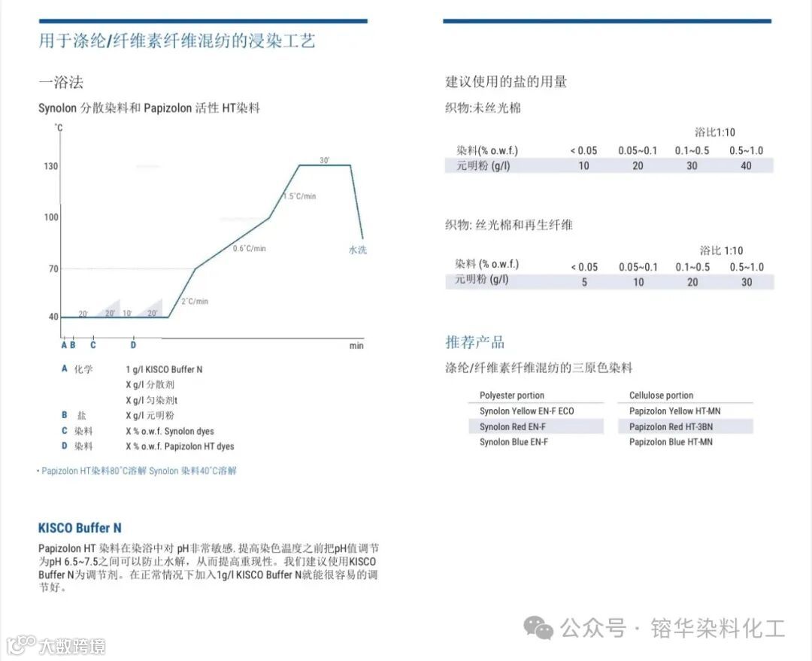Click 'Papizolon Yellow HT-MN'
This screenshot has width=812, height=661.
click(x=674, y=411)
